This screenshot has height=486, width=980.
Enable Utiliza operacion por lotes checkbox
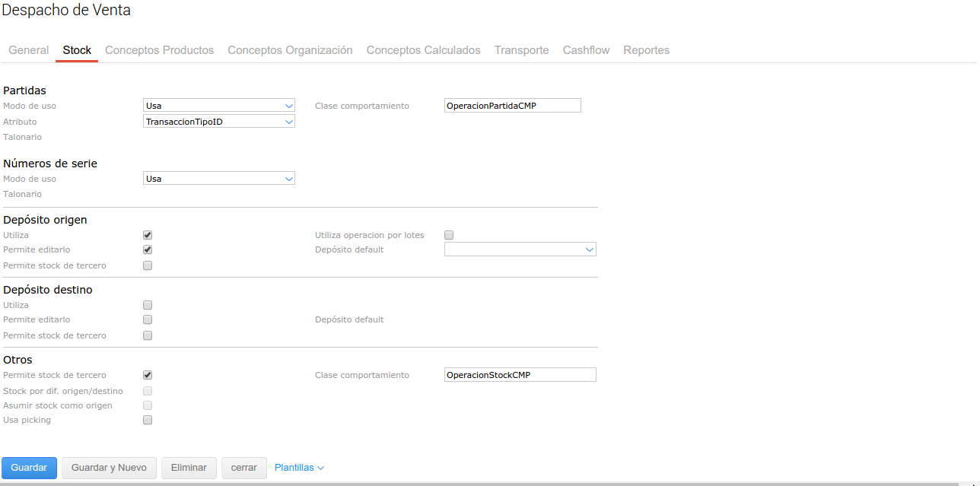[449, 235]
